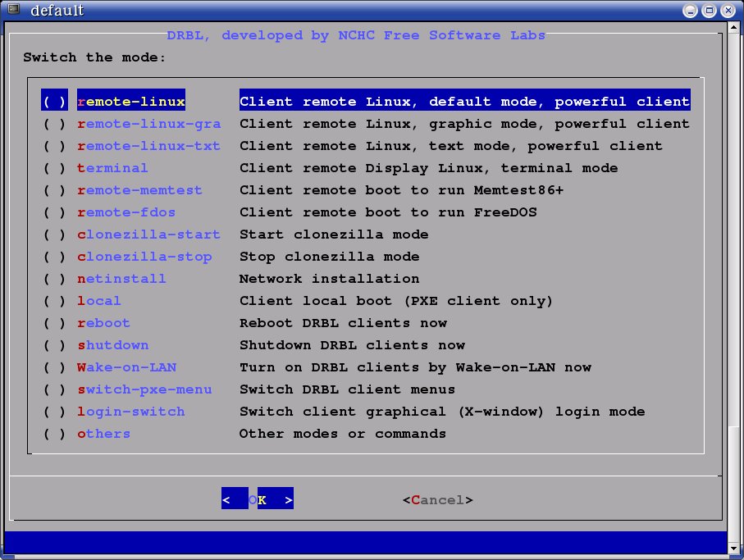The width and height of the screenshot is (744, 560).
Task: Select the remote-linux radio button
Action: coord(54,102)
